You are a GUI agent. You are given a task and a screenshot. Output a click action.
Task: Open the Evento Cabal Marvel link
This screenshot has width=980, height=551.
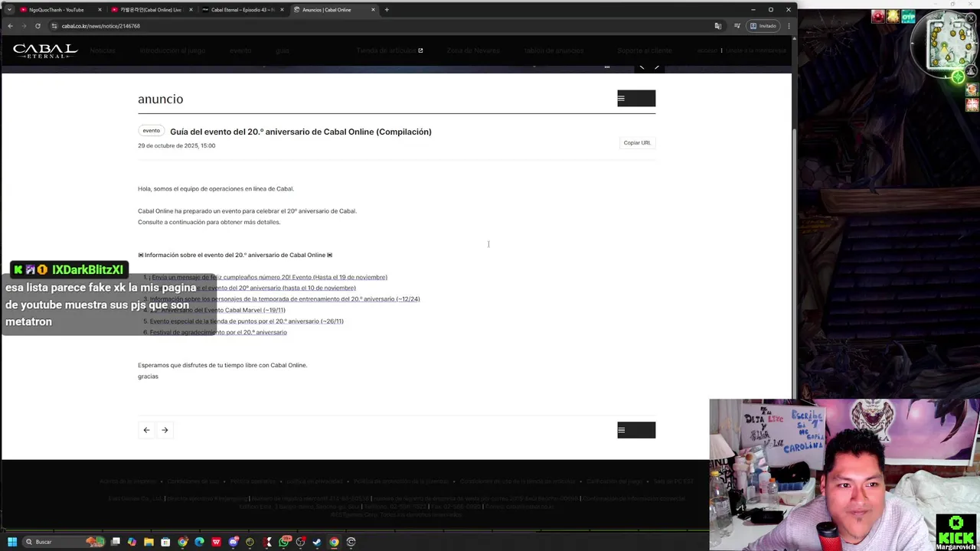(217, 310)
